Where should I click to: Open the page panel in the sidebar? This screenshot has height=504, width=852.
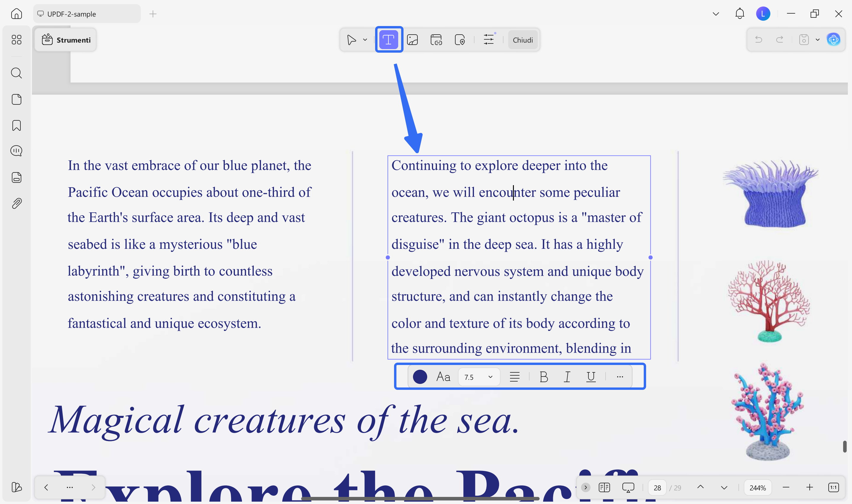tap(16, 99)
